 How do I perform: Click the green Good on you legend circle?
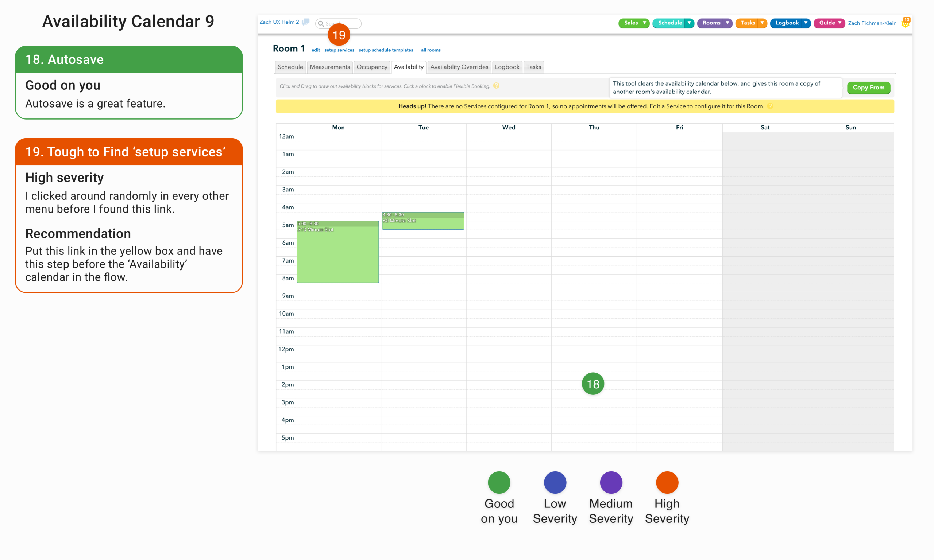click(499, 482)
